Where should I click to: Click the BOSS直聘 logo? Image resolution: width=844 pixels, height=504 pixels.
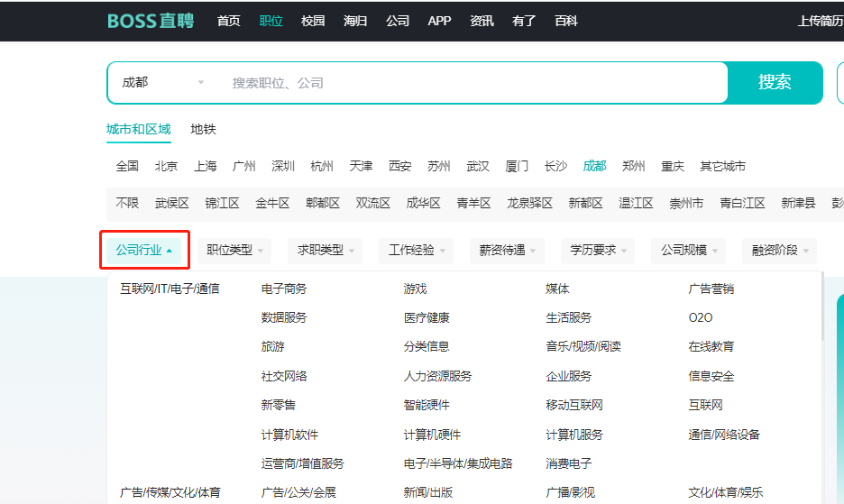(151, 21)
